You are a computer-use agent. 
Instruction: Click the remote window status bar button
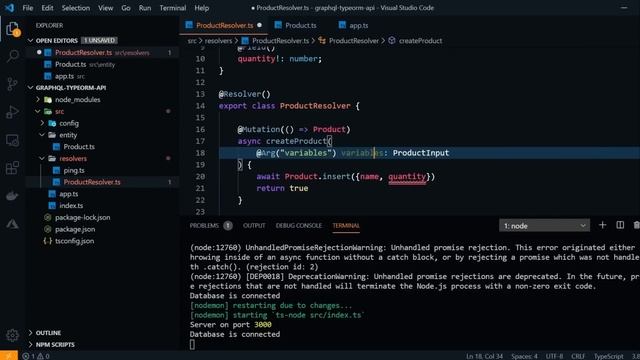(9, 356)
